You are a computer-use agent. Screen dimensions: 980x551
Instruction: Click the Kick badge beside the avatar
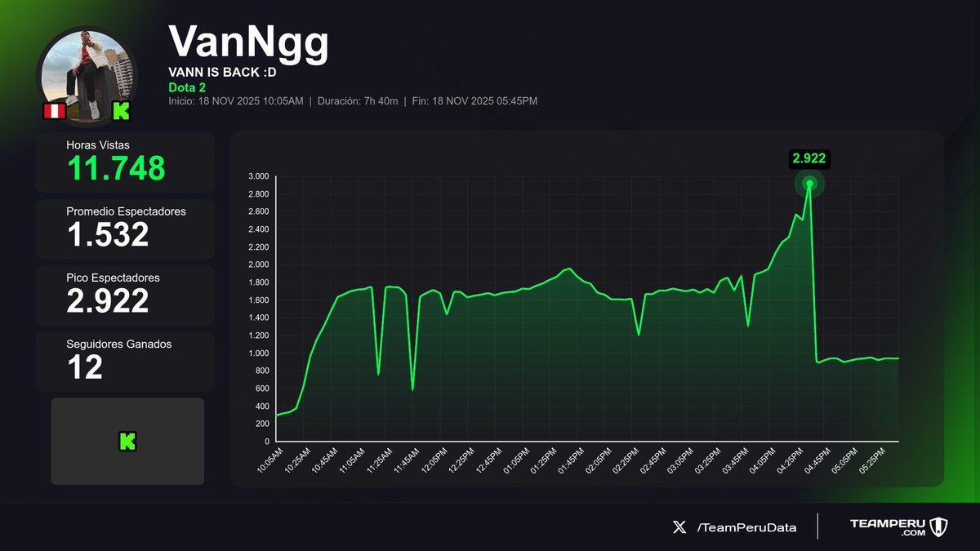pyautogui.click(x=121, y=112)
